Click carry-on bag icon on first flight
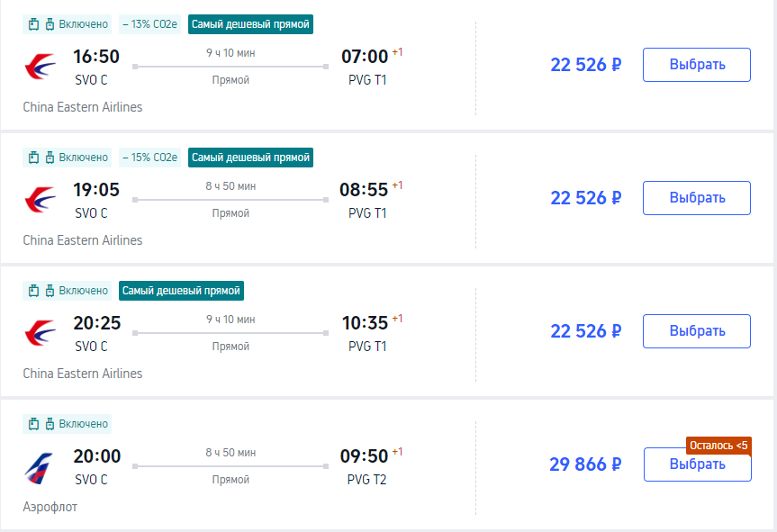The image size is (777, 532). pos(33,24)
